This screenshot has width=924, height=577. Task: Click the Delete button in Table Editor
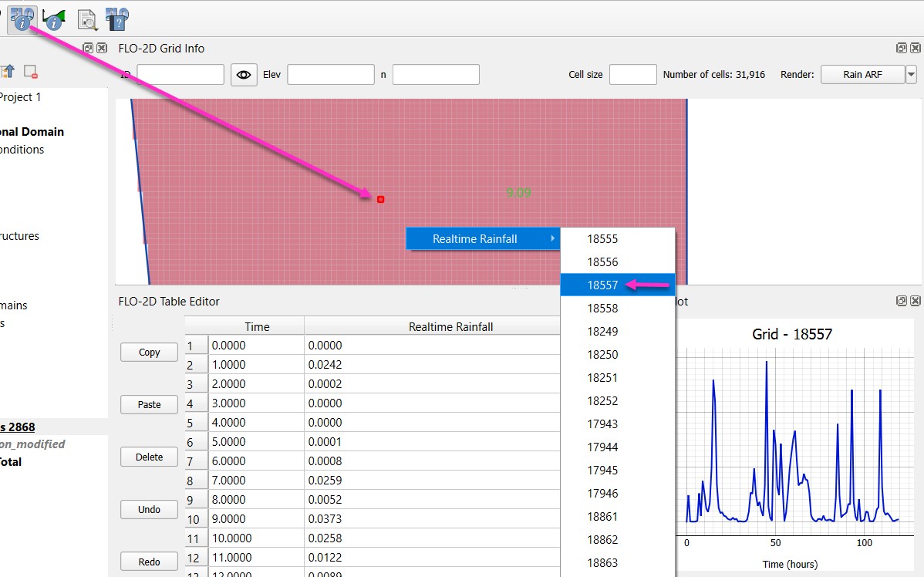pos(149,457)
